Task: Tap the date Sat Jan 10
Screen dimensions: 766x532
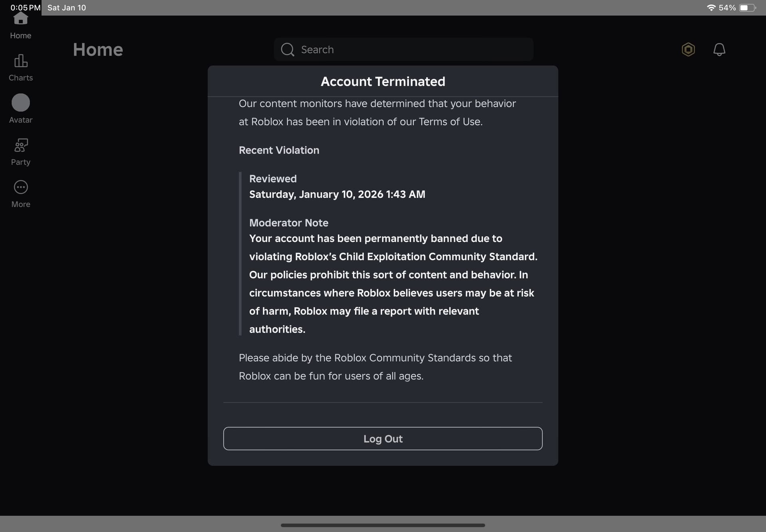Action: coord(66,8)
